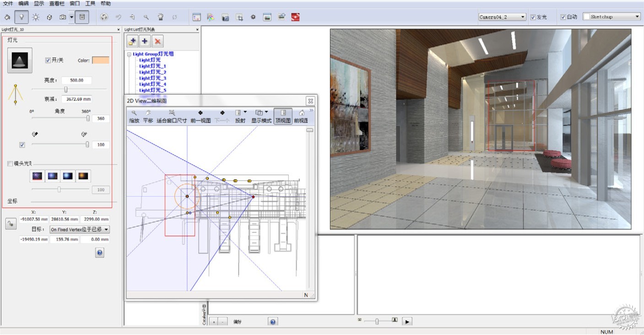Click the export image toolbar icon
Screen dimensions: 644x335
[281, 17]
